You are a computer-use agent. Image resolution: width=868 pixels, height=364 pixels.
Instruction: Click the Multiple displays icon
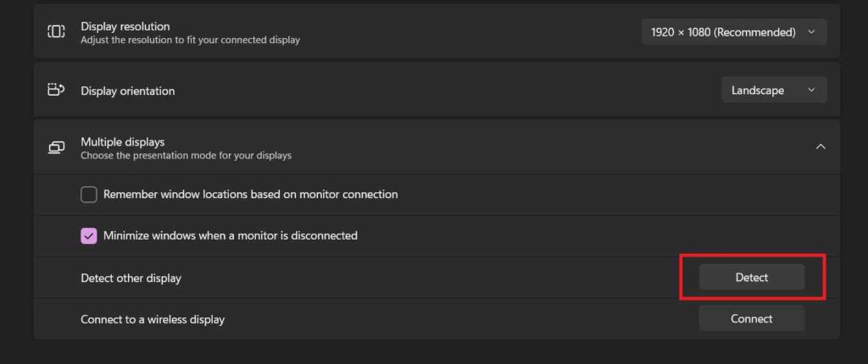[x=56, y=147]
